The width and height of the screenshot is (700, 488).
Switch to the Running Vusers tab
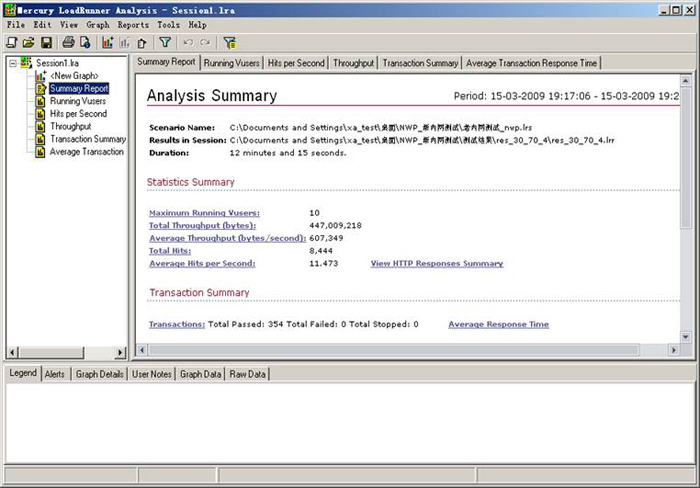[x=231, y=63]
